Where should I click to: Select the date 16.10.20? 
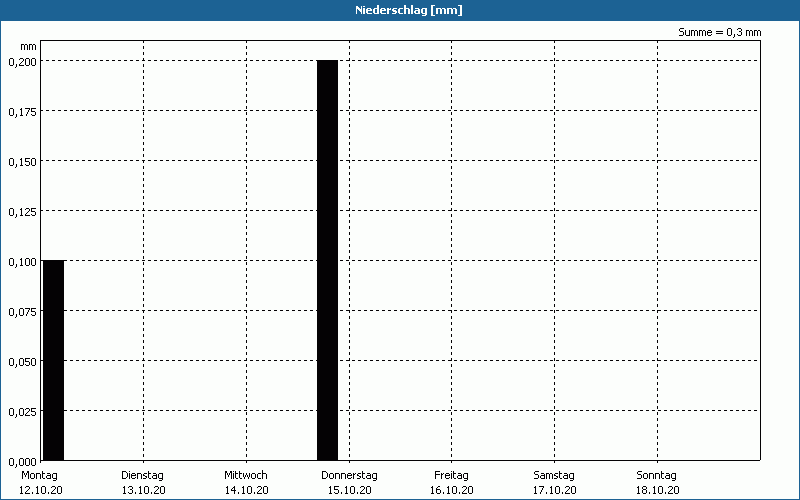click(452, 490)
